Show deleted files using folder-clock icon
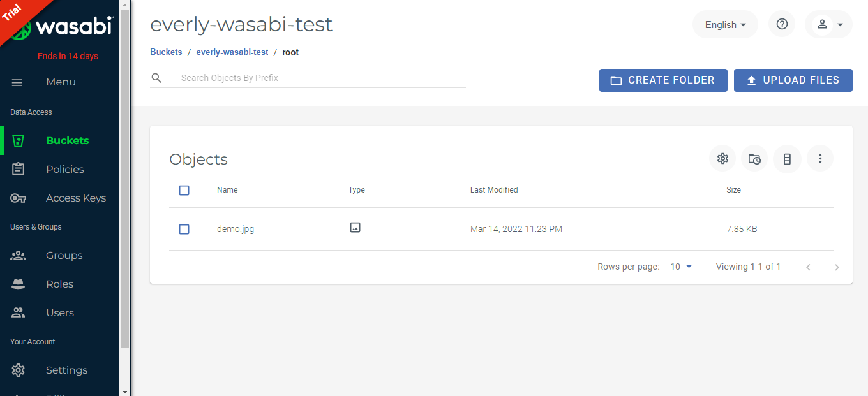 click(754, 158)
